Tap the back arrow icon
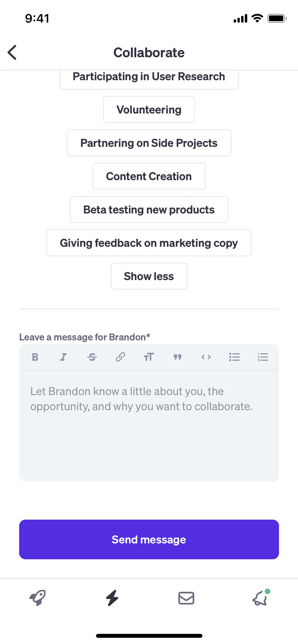This screenshot has width=298, height=644. (x=12, y=53)
